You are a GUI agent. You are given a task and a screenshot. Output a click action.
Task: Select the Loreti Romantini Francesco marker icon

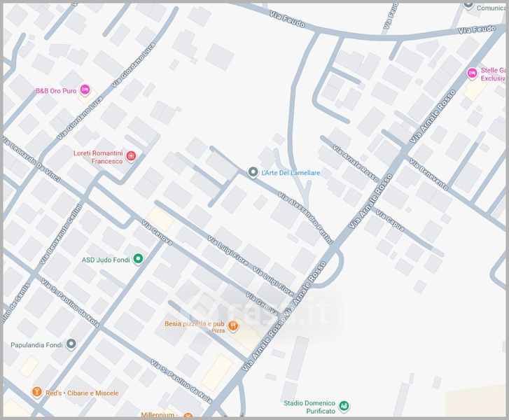click(130, 156)
